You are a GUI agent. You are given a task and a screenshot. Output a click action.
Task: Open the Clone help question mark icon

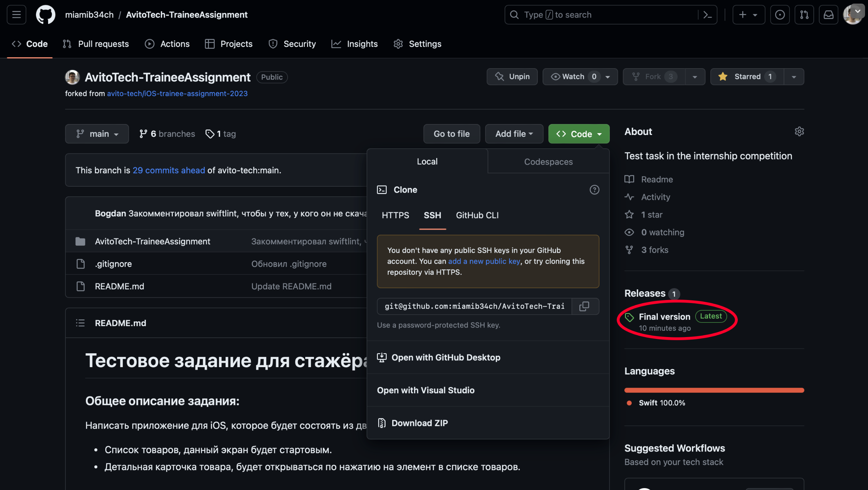point(594,190)
